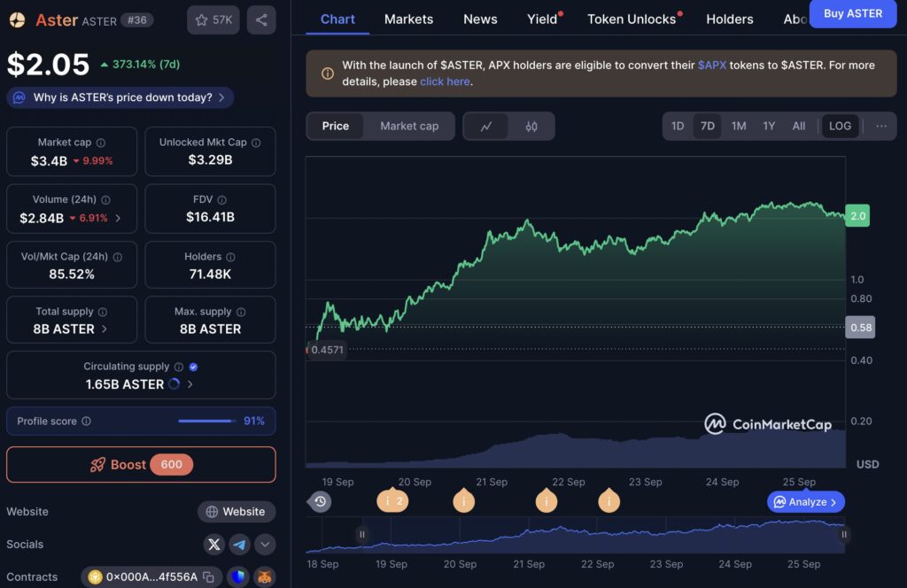Click the right handle of range slider
The width and height of the screenshot is (907, 588).
click(x=843, y=534)
